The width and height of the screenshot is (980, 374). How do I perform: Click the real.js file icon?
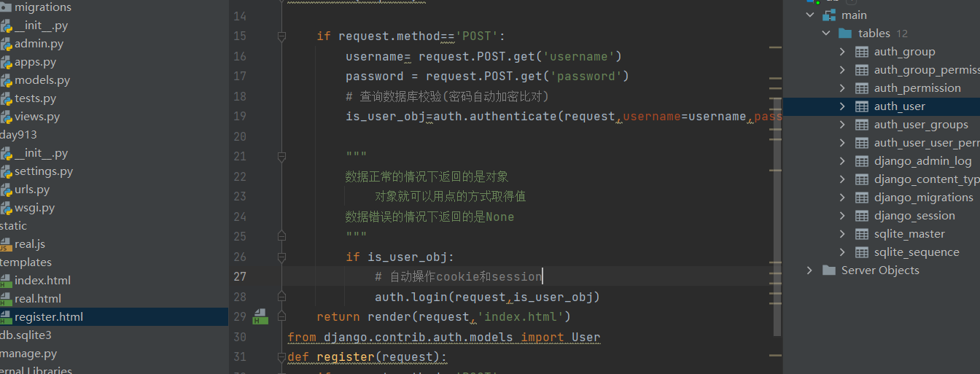[6, 244]
